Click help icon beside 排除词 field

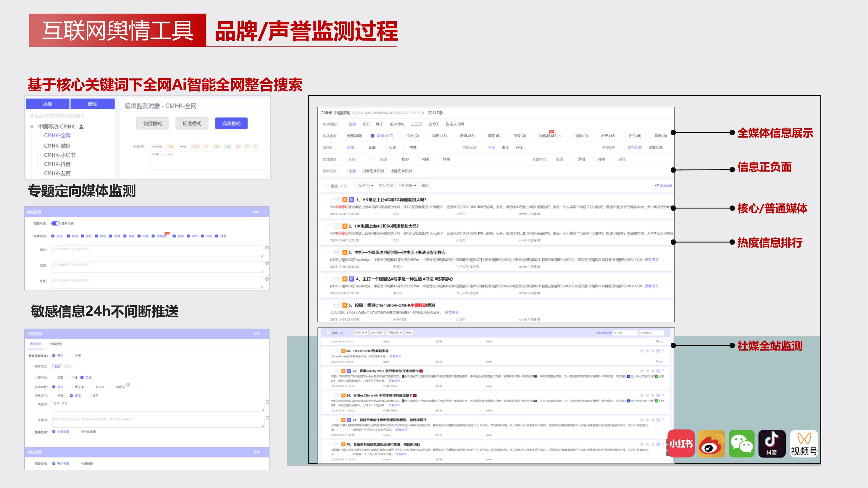(267, 418)
